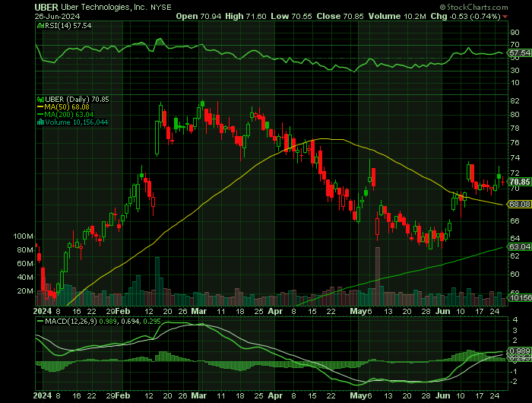
Task: Click the volume bars icon in the legend
Action: point(40,122)
